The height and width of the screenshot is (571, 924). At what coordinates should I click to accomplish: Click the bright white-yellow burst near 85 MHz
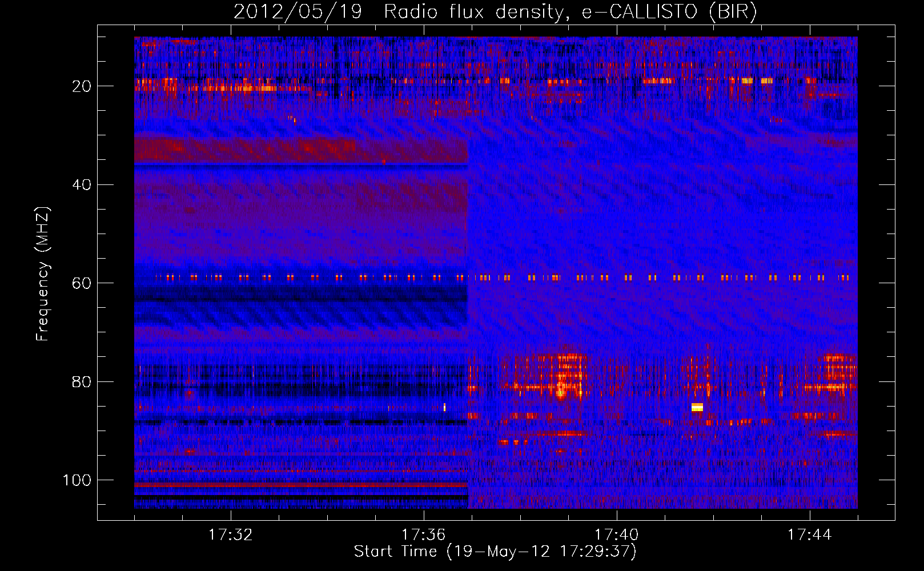697,407
